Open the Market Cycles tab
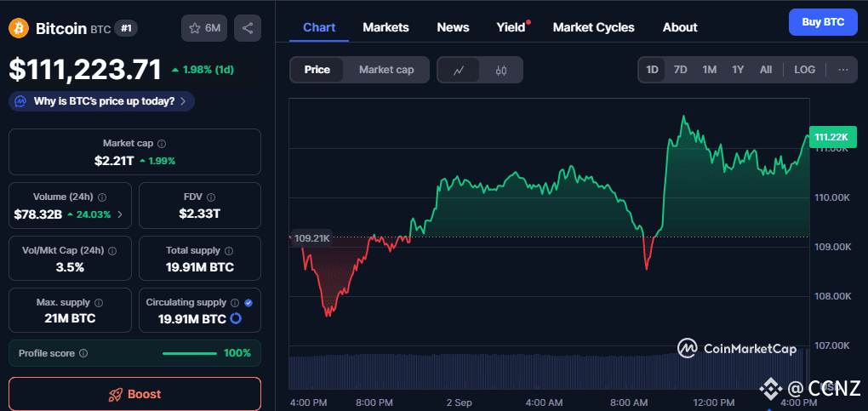868x411 pixels. tap(593, 27)
